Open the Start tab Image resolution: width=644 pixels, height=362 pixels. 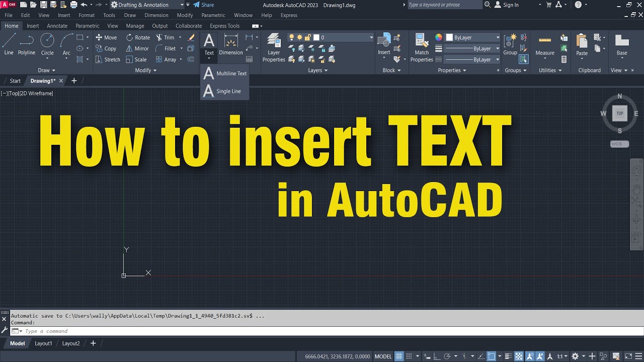15,80
